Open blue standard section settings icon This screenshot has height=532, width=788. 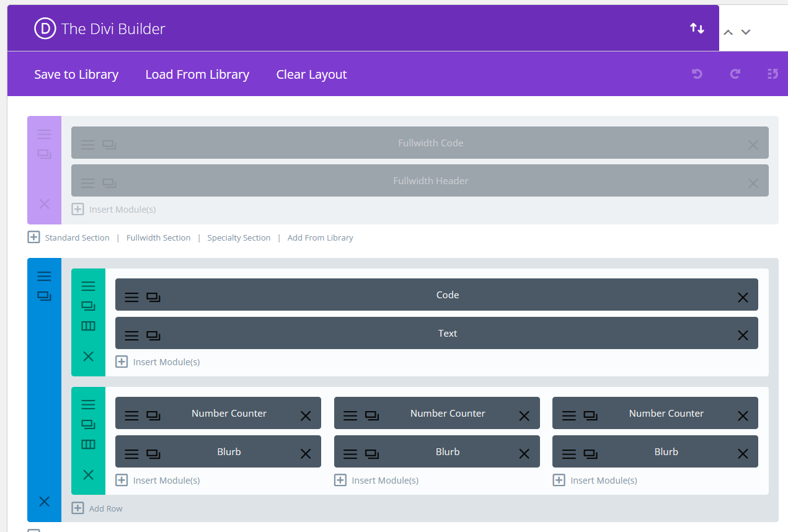44,277
